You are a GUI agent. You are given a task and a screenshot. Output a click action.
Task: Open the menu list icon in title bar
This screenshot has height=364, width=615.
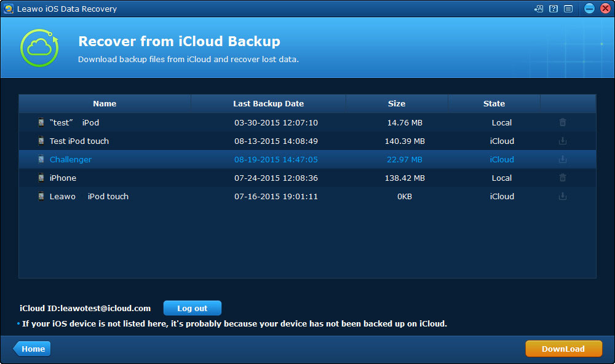568,9
